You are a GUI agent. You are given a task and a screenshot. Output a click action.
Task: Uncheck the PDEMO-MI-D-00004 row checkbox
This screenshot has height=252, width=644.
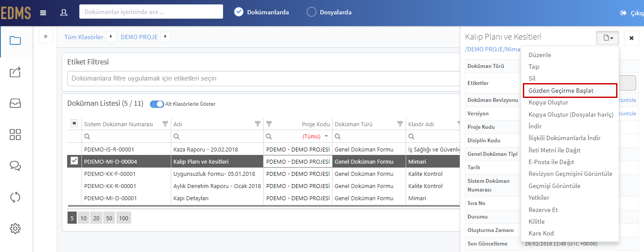point(74,161)
